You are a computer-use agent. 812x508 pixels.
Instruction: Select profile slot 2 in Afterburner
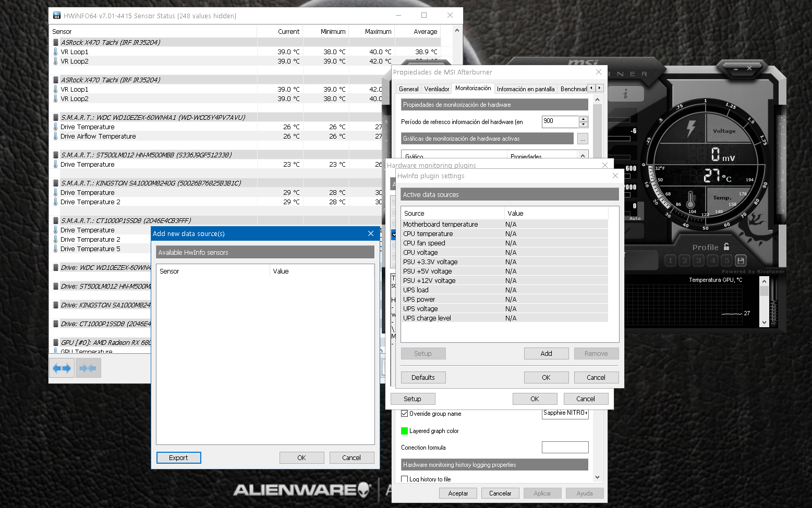685,261
